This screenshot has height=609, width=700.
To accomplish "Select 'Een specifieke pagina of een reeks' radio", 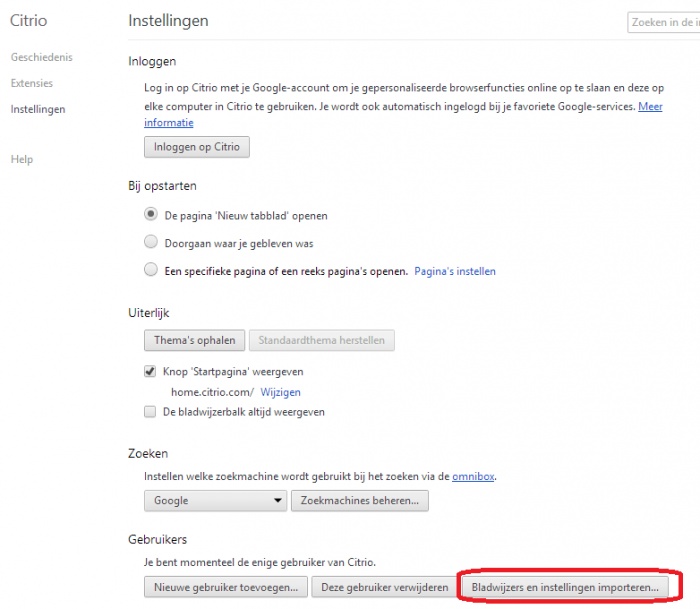I will click(x=151, y=270).
